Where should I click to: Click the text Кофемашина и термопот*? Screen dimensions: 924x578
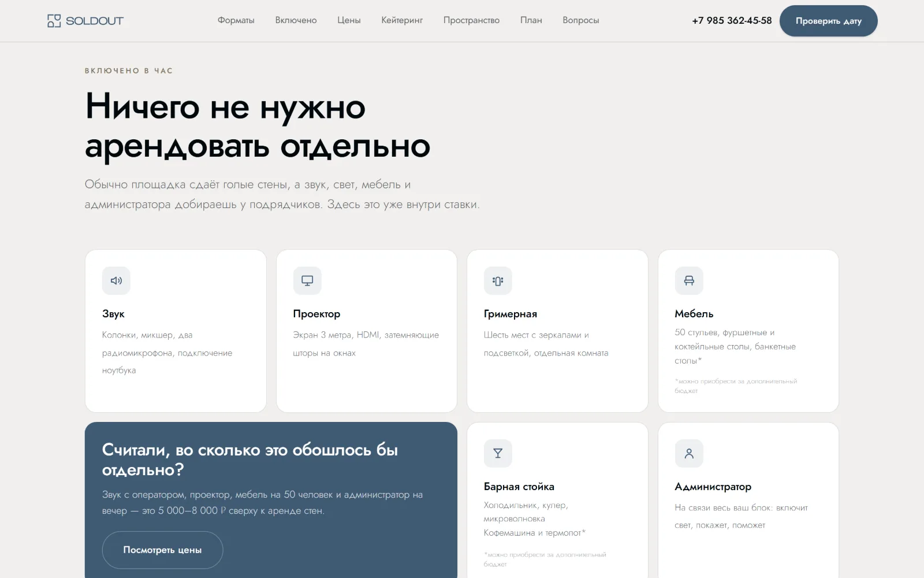pos(535,533)
